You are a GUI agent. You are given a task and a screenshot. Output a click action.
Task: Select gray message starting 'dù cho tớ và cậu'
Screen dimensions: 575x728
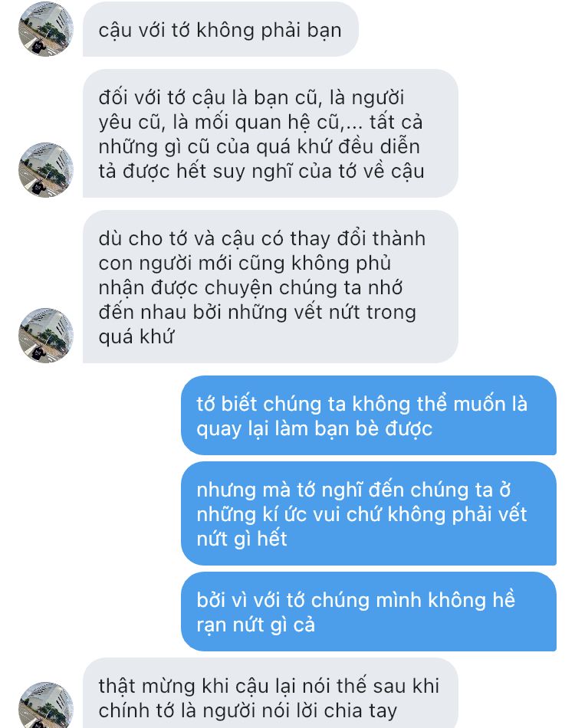tap(271, 287)
